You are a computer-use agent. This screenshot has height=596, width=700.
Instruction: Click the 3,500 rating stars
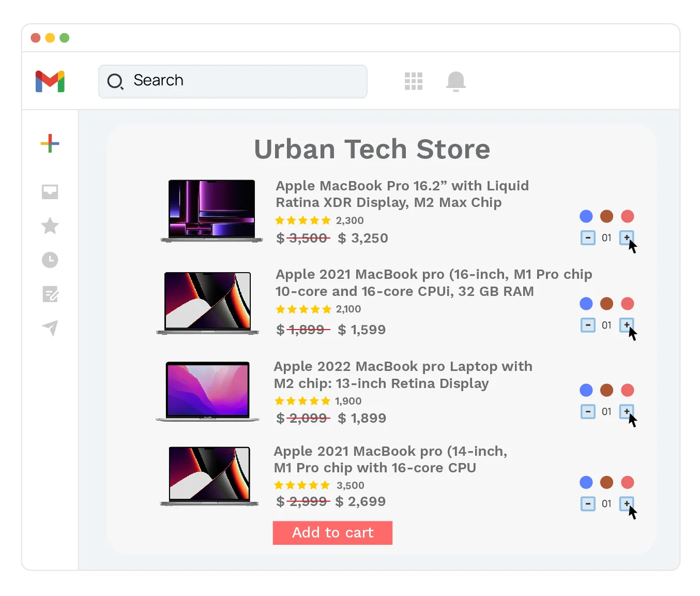coord(302,485)
